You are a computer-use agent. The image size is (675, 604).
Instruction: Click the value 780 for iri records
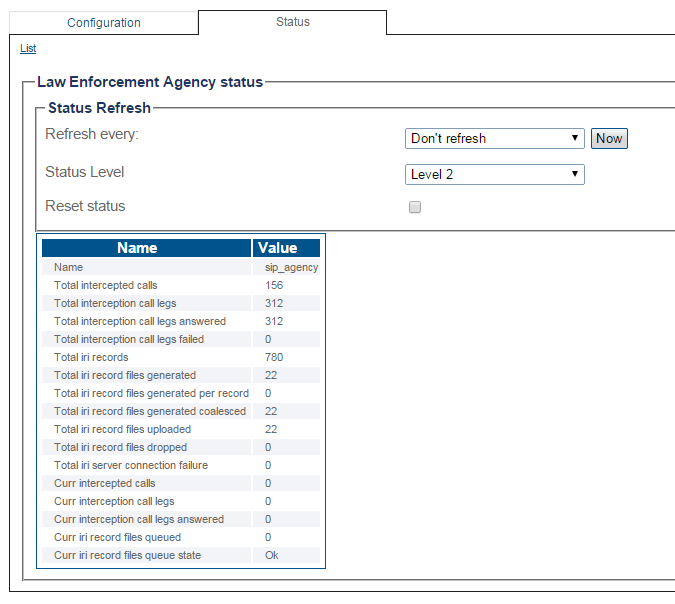click(273, 357)
